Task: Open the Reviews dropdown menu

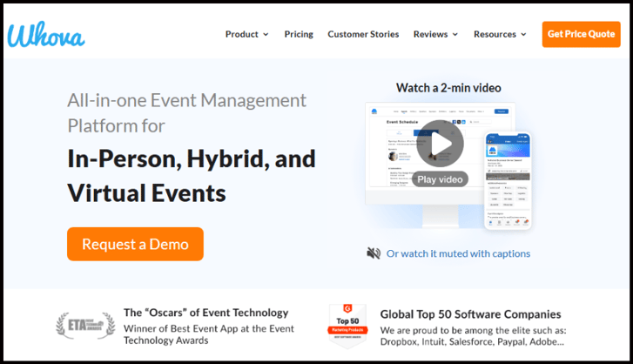Action: point(435,34)
